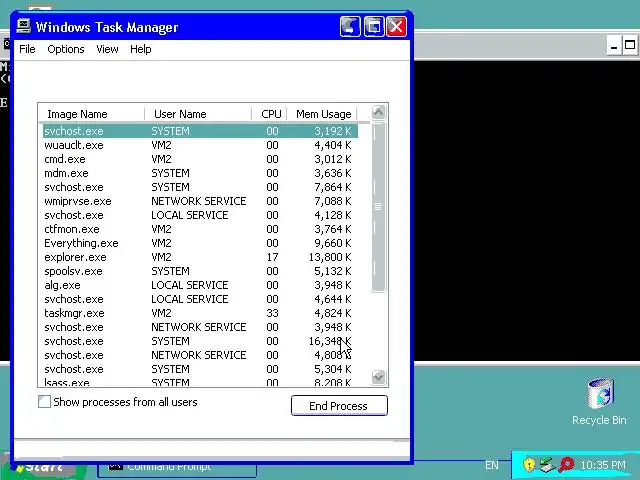Select the ctfmon.exe process row
The width and height of the screenshot is (640, 480).
(x=200, y=229)
